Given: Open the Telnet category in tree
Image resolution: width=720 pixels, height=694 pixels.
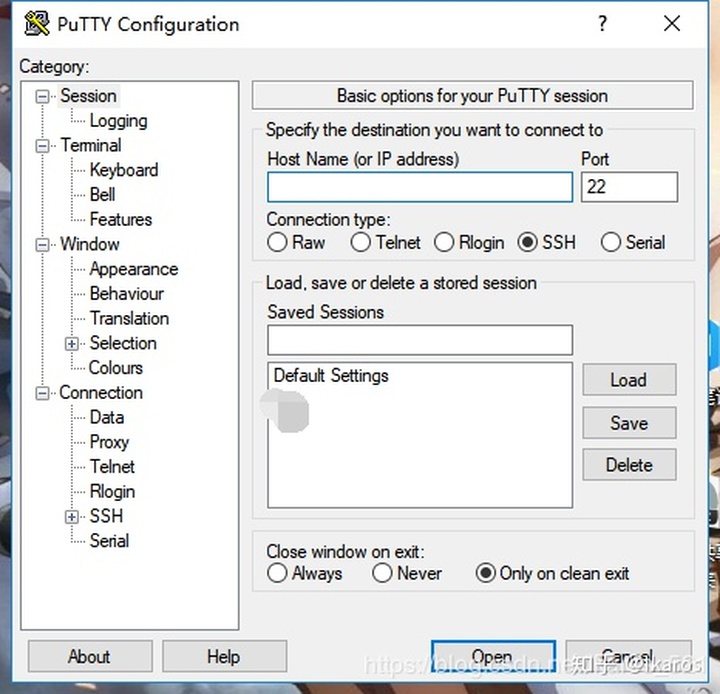Looking at the screenshot, I should (112, 467).
